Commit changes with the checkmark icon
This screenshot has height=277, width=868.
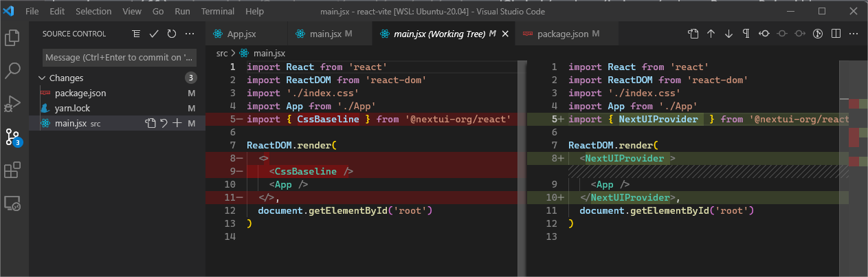click(154, 34)
